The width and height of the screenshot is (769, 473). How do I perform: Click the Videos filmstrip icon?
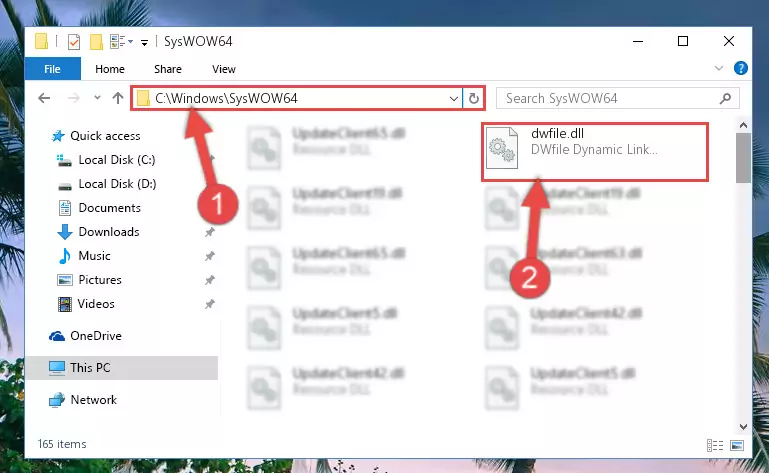[64, 304]
